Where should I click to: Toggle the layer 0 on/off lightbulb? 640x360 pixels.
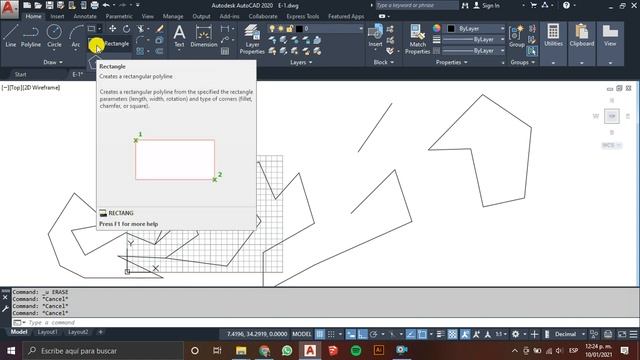click(x=272, y=29)
